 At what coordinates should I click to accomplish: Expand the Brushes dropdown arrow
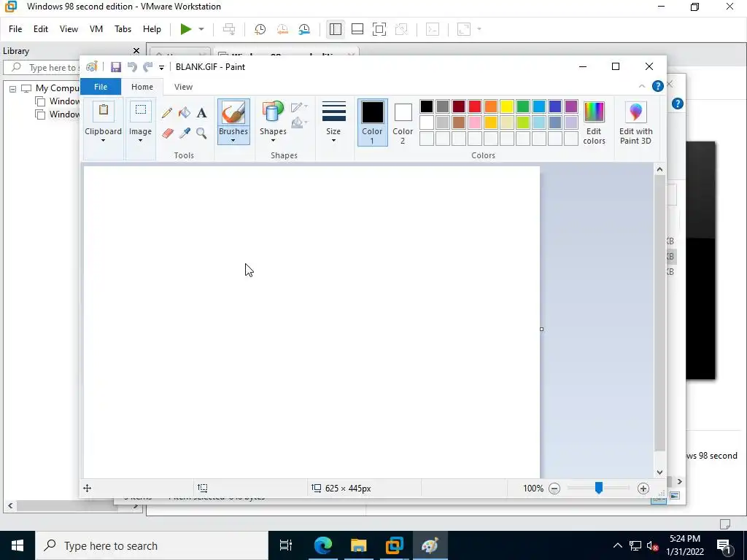click(233, 141)
